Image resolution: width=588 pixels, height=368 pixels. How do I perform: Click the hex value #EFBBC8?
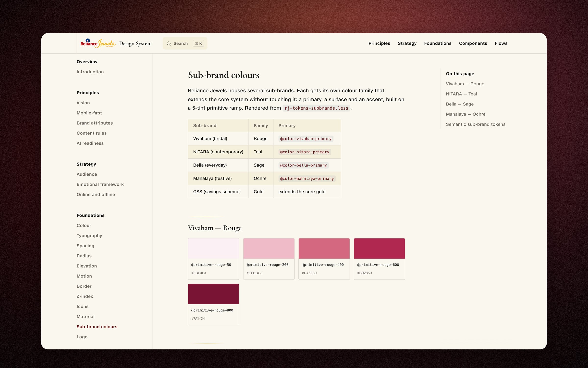(254, 273)
